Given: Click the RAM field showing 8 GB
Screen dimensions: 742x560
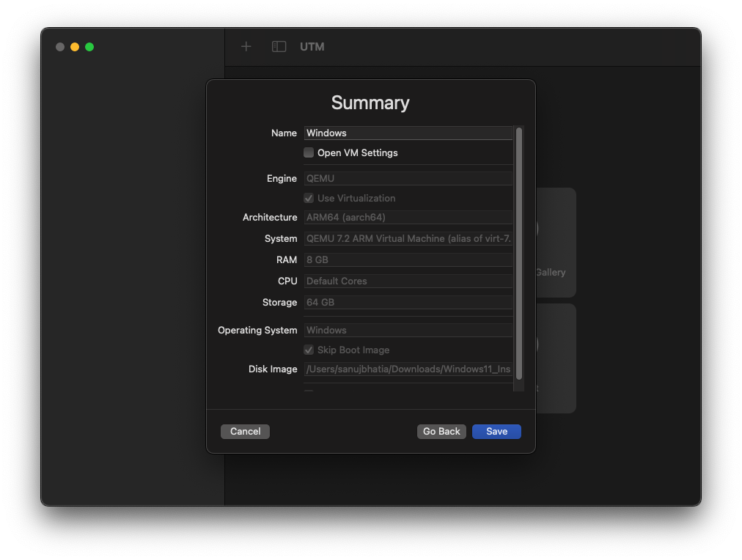Looking at the screenshot, I should pyautogui.click(x=408, y=259).
